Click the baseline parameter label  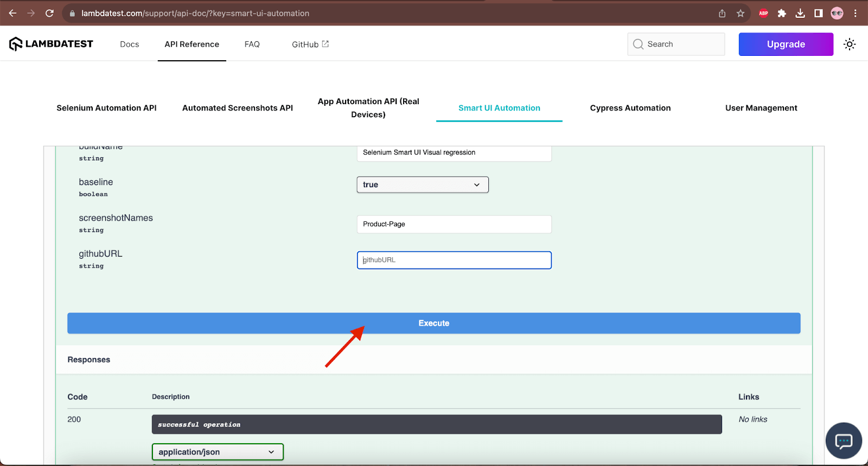tap(96, 182)
